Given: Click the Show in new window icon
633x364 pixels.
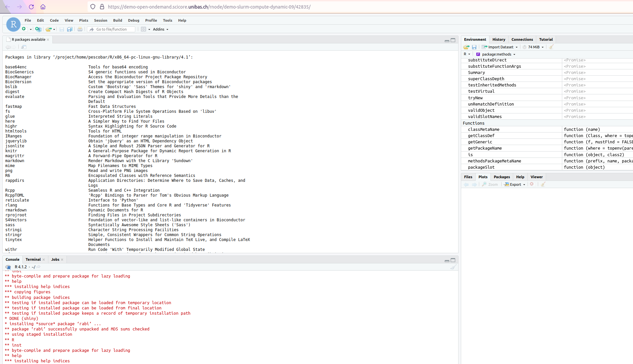Looking at the screenshot, I should 24,47.
